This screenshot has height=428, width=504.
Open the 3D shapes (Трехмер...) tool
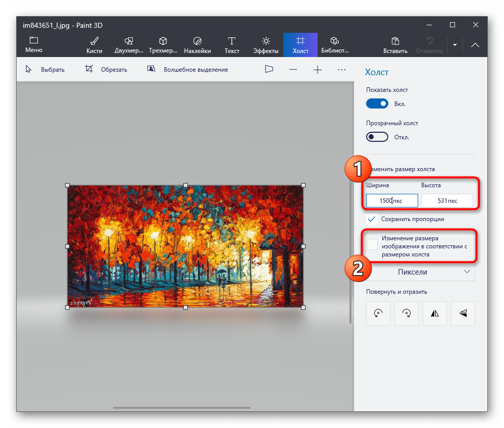[x=163, y=44]
